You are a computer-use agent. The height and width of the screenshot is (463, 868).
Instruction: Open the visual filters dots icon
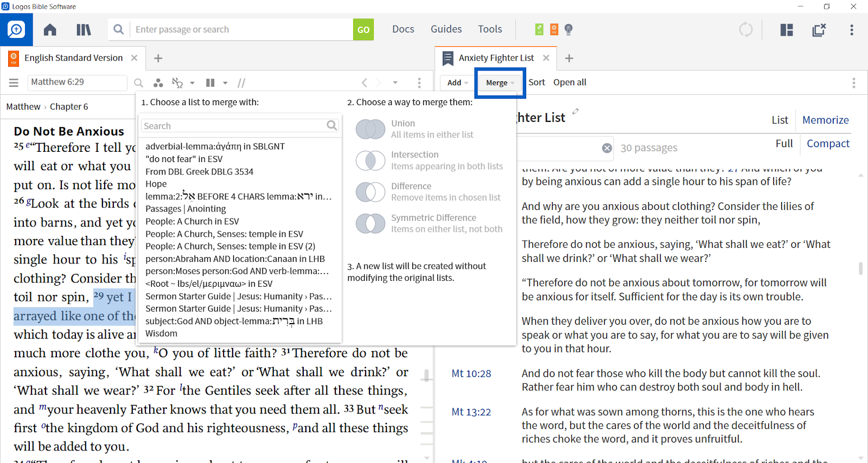pos(158,82)
